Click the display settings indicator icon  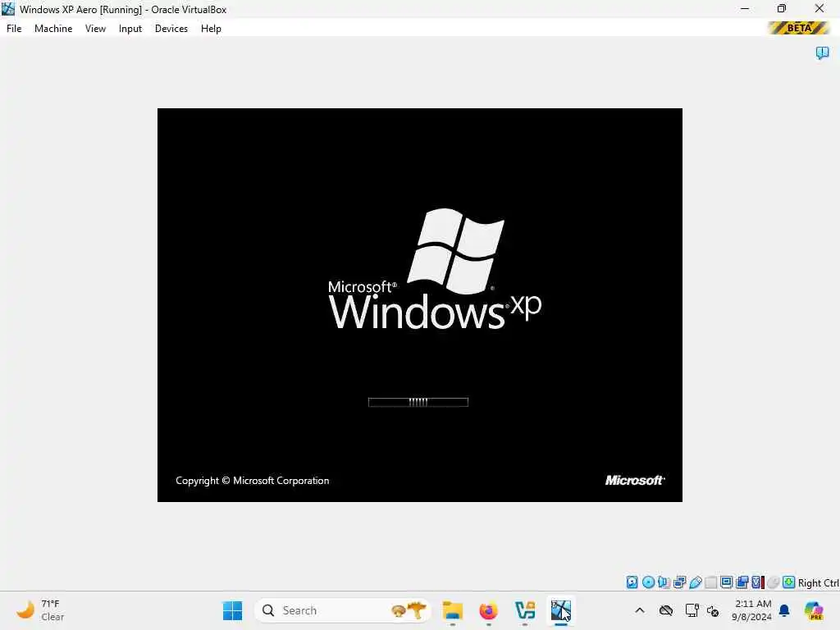[727, 582]
